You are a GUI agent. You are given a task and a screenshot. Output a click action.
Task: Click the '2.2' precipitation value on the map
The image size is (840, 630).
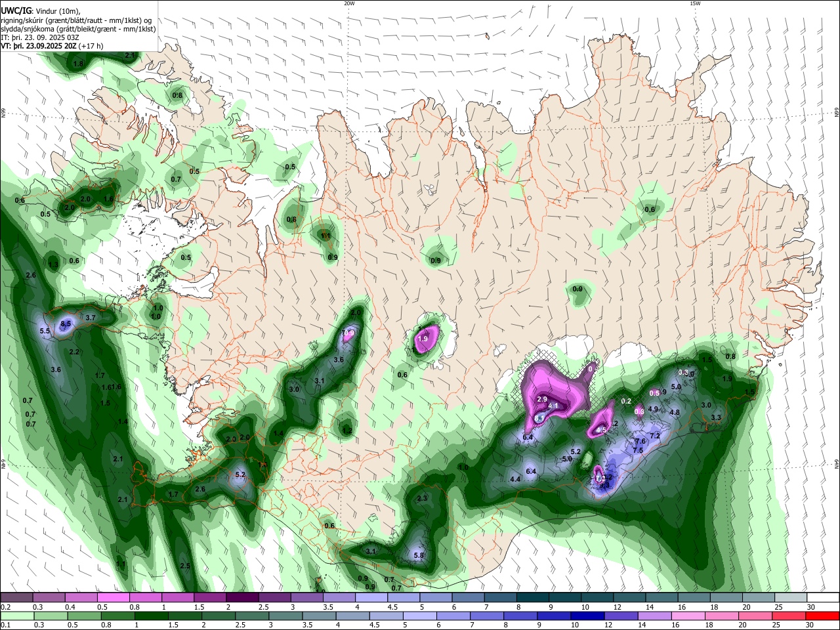pyautogui.click(x=74, y=352)
